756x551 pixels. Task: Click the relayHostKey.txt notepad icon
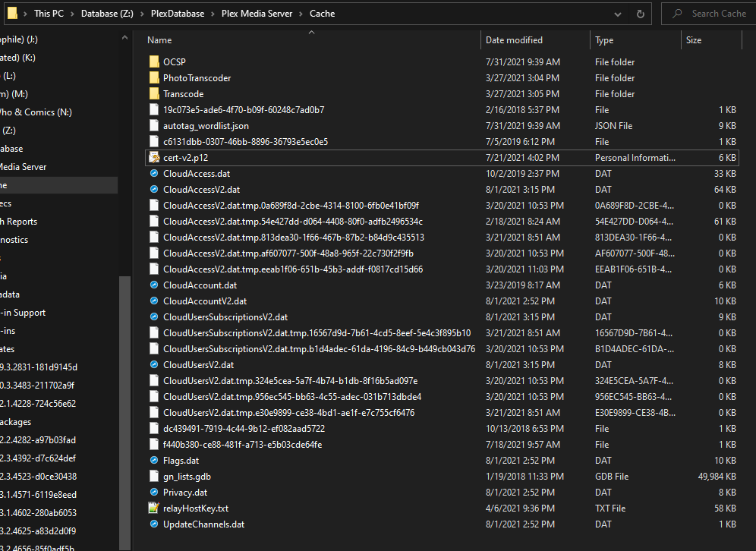click(x=154, y=508)
